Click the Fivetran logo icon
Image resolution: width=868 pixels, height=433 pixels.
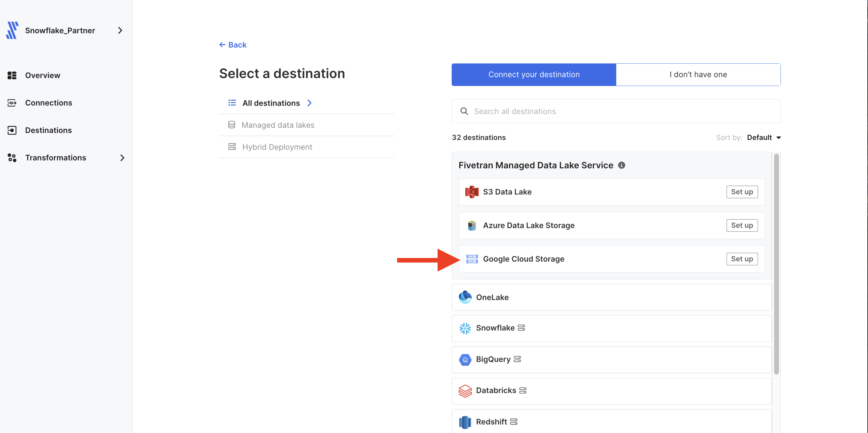tap(12, 30)
